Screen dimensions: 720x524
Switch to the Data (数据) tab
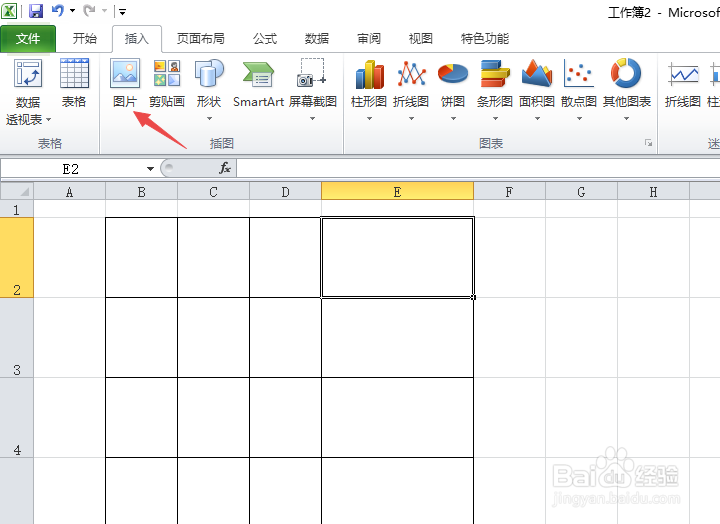tap(317, 39)
